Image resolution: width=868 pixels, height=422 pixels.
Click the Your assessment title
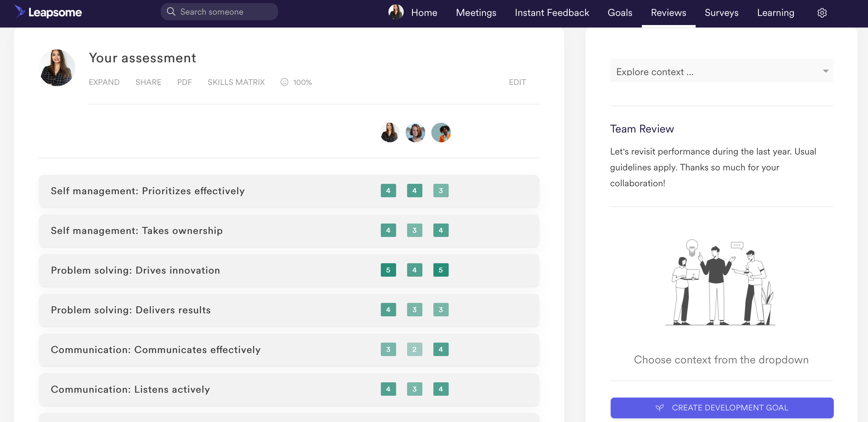click(142, 58)
